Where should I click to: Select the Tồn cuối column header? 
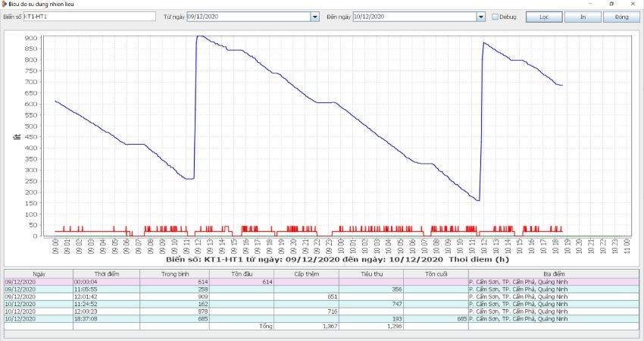(436, 274)
